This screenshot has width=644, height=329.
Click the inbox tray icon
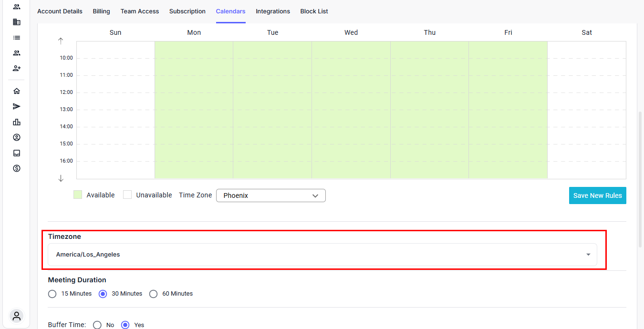click(17, 153)
